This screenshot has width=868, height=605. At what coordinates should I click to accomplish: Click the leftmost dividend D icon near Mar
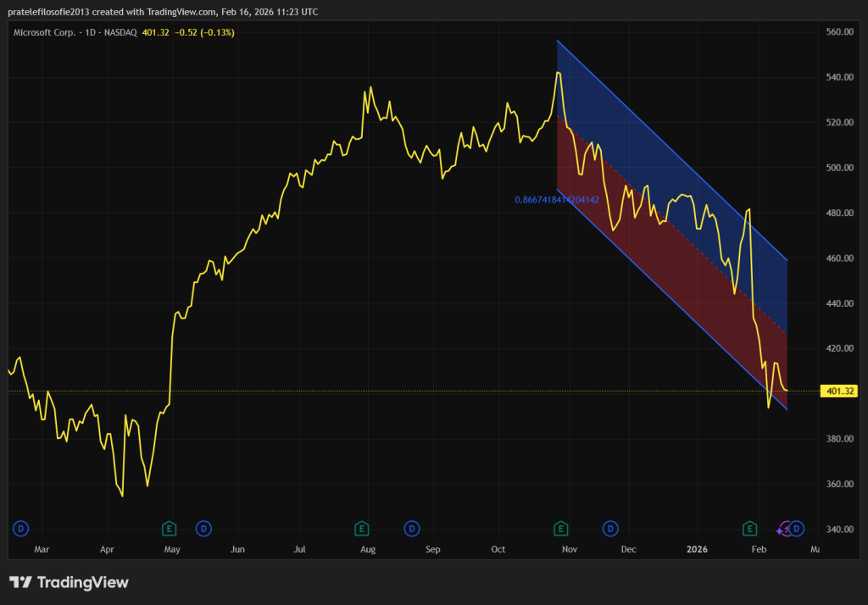(x=20, y=529)
